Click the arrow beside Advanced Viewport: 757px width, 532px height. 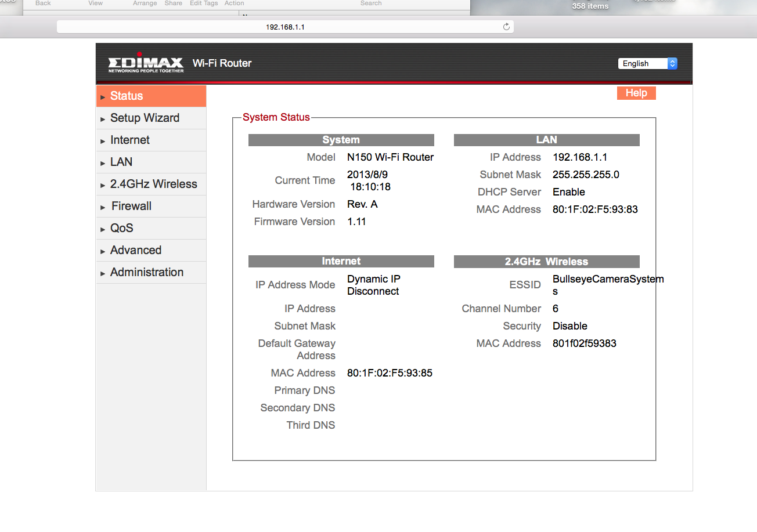[103, 251]
